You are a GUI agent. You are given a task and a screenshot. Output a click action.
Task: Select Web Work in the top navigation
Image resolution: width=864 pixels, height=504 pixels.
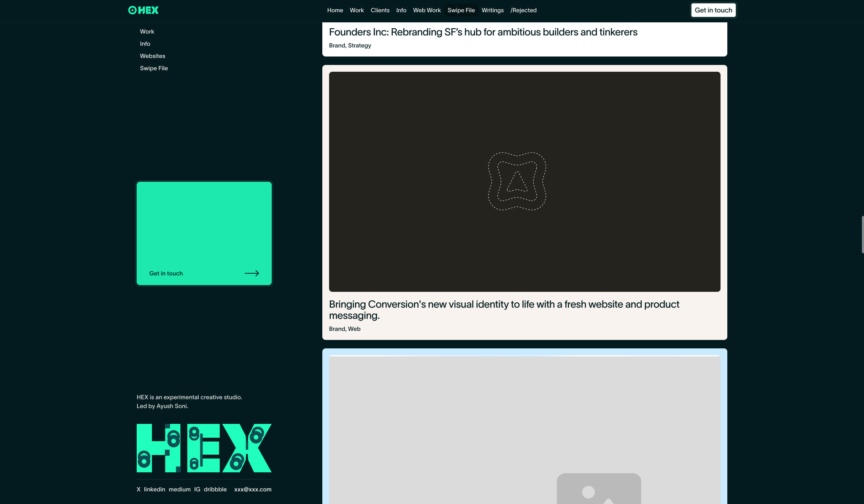click(427, 10)
